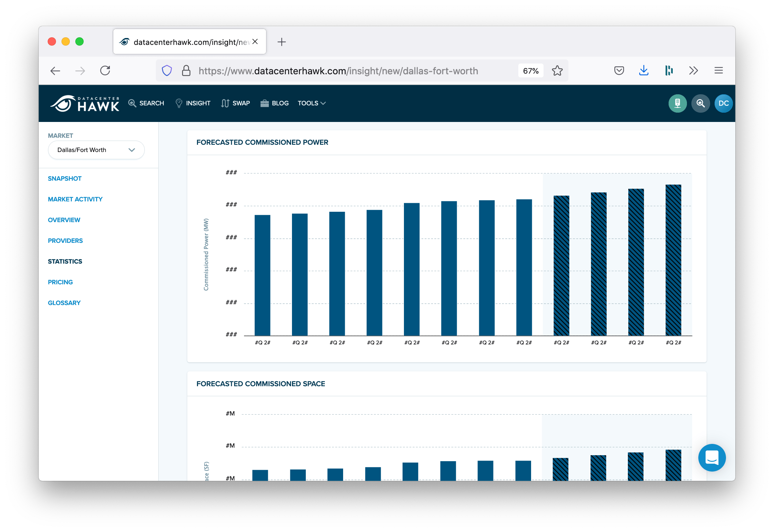Viewport: 774px width, 532px height.
Task: Open the Dallas/Fort Worth market dropdown
Action: pos(96,150)
